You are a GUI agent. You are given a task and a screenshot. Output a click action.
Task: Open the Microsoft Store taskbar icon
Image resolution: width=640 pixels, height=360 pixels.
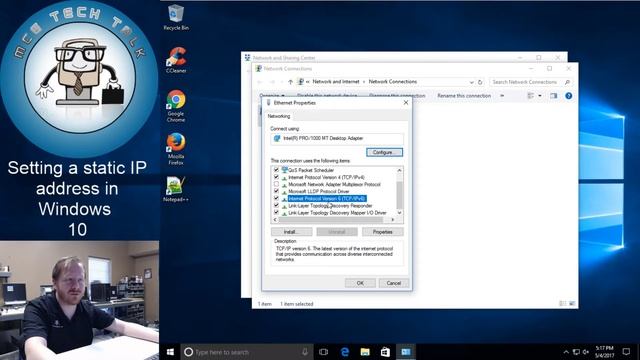click(385, 352)
